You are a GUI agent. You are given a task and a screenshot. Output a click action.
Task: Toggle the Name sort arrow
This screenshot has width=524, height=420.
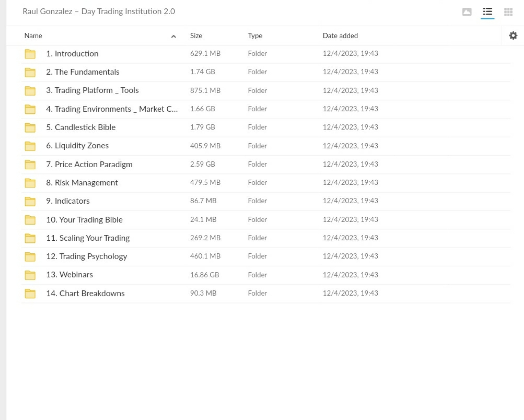[173, 36]
